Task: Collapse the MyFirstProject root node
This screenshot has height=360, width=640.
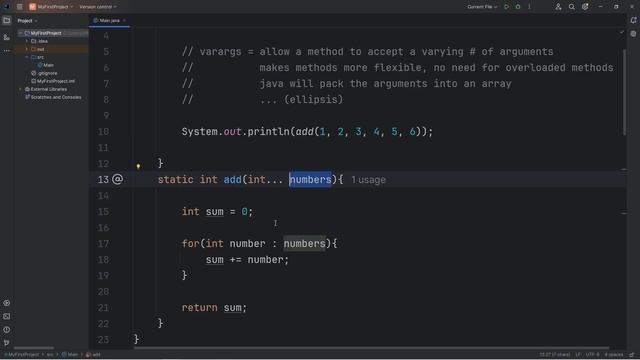Action: pos(20,33)
